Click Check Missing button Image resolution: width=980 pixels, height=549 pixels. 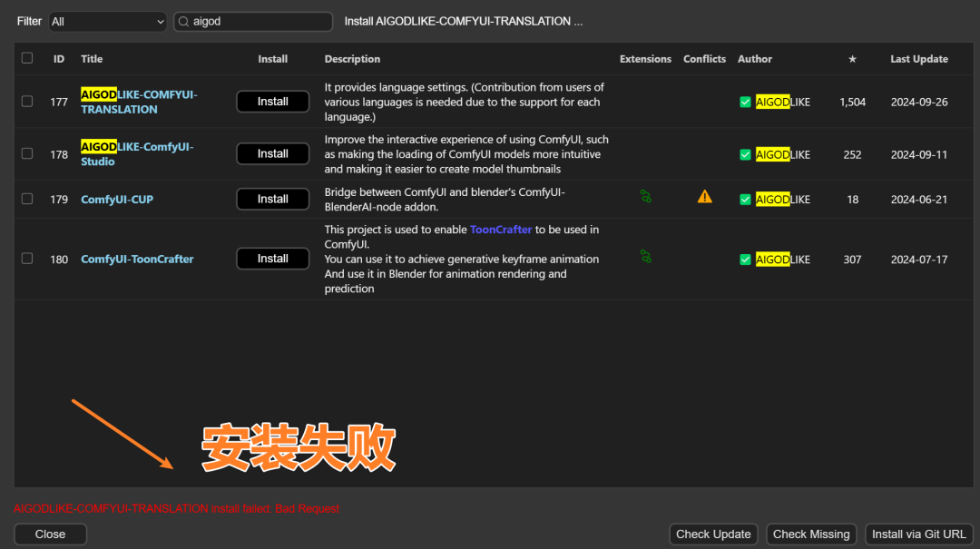click(x=811, y=534)
